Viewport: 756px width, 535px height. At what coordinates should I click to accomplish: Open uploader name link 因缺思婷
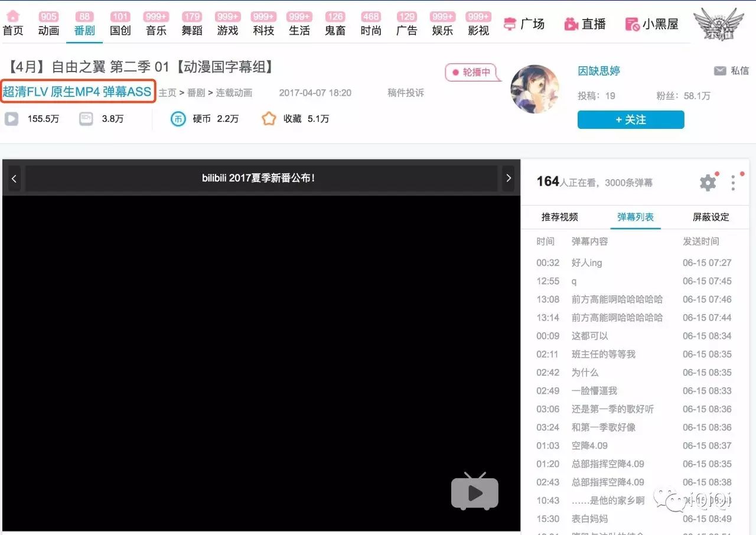point(599,71)
